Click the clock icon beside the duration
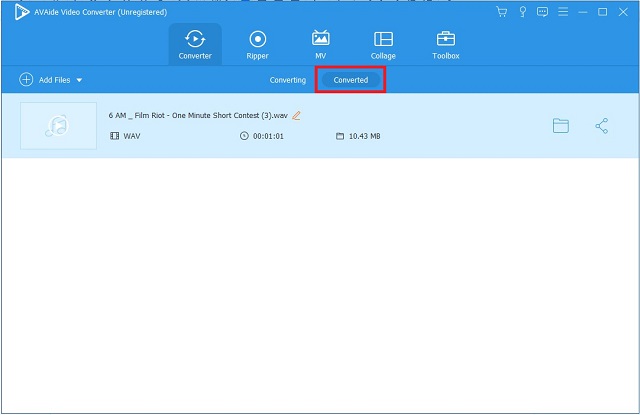 click(244, 136)
